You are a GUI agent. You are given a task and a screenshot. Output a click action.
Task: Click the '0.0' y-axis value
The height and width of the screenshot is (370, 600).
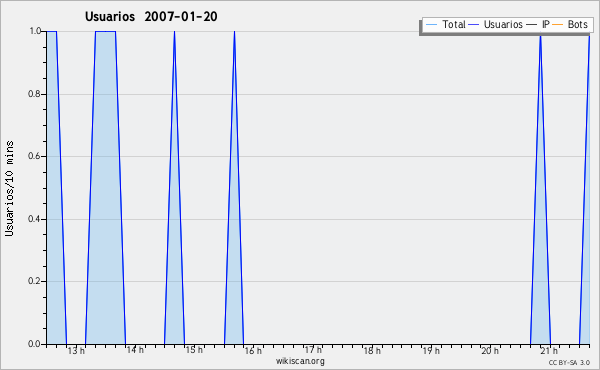(35, 344)
